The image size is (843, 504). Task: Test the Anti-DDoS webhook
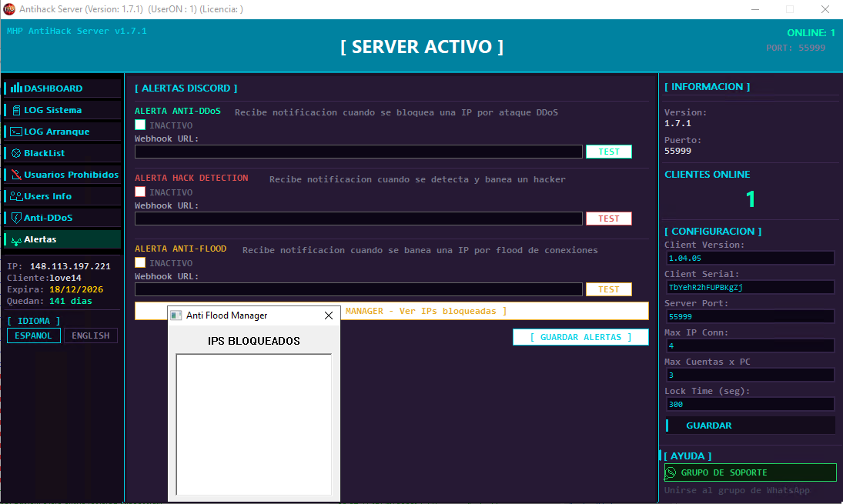pyautogui.click(x=609, y=152)
